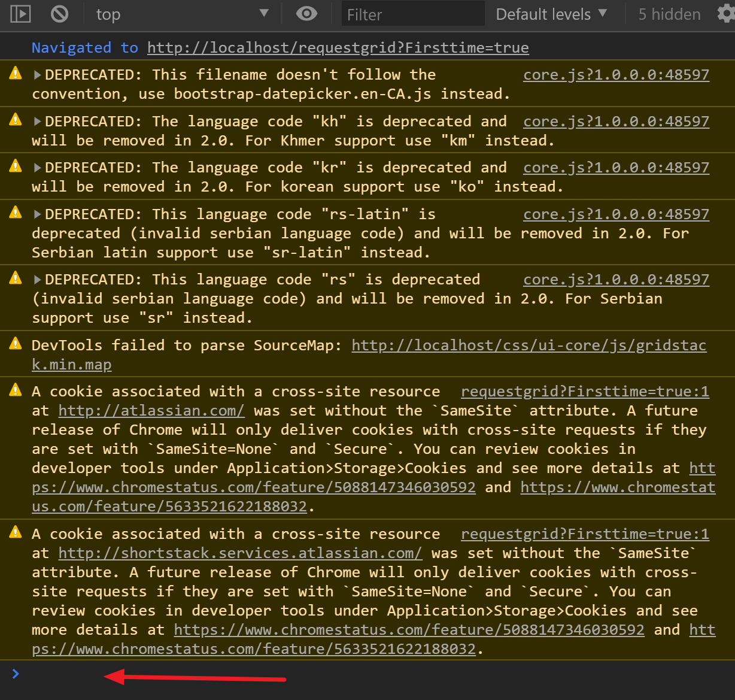Expand the bootstrap-datepicker.en-CA.js deprecation warning
The width and height of the screenshot is (735, 700).
[x=38, y=75]
